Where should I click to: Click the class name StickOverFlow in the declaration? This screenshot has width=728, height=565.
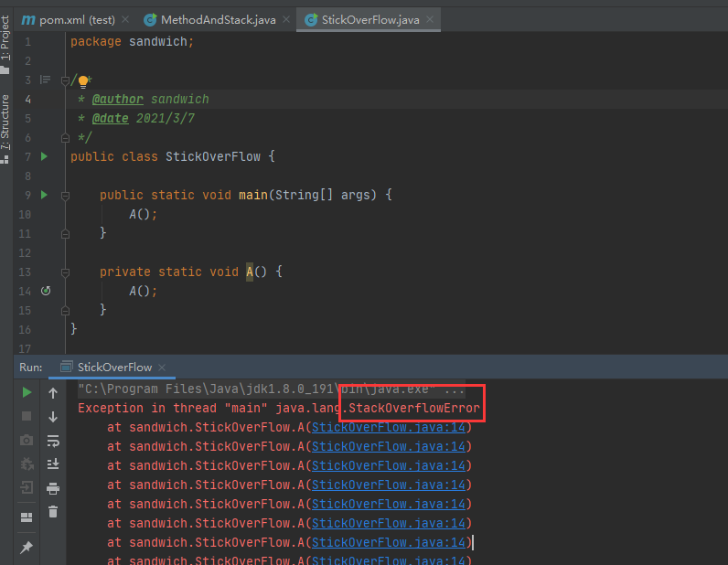click(x=213, y=156)
